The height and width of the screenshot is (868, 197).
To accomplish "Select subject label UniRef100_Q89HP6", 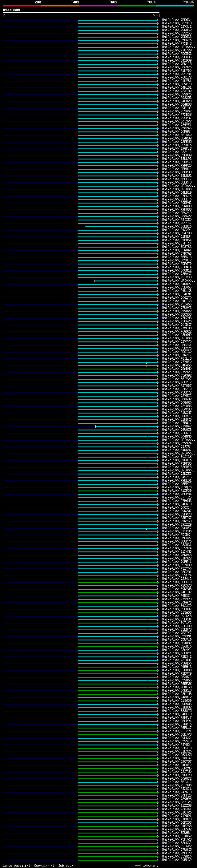I will pos(176,799).
